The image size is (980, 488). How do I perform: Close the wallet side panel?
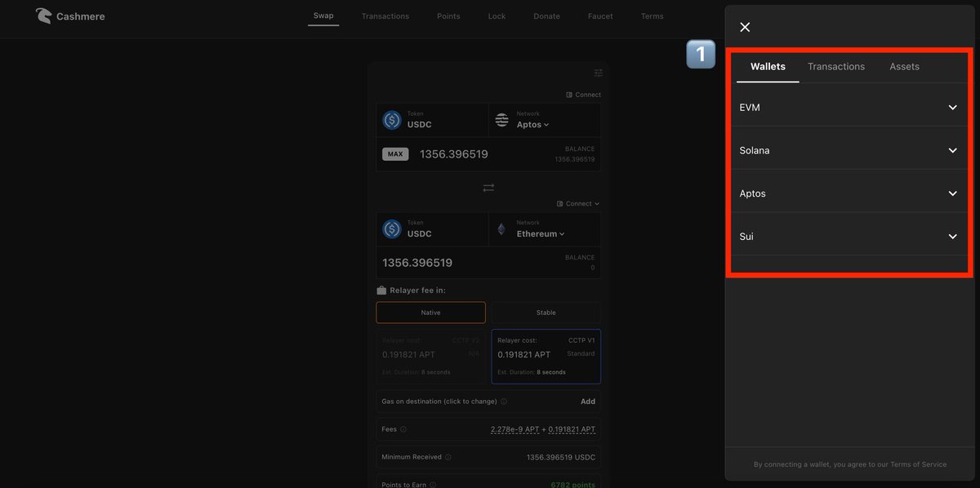[x=745, y=27]
